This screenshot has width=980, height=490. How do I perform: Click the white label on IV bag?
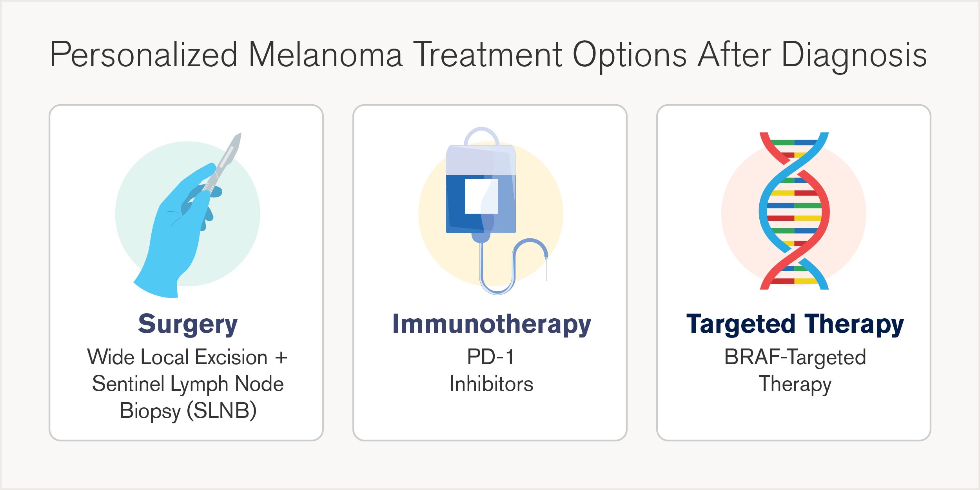coord(481,196)
